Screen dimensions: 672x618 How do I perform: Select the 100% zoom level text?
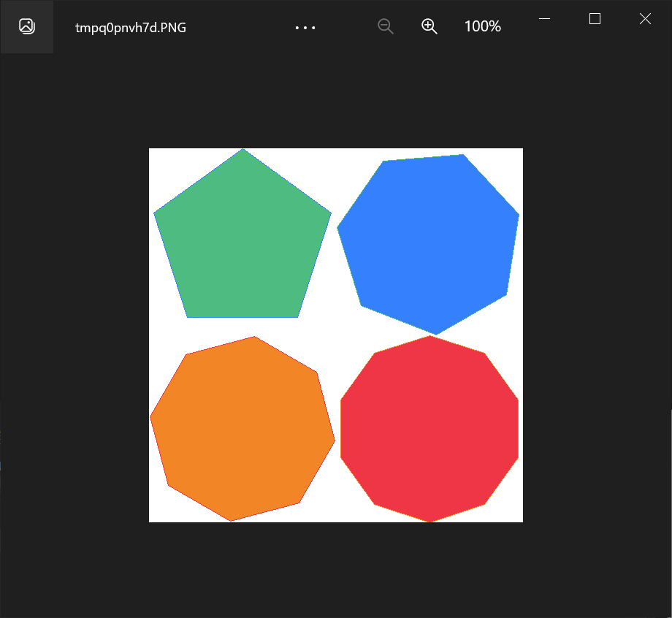click(x=483, y=26)
